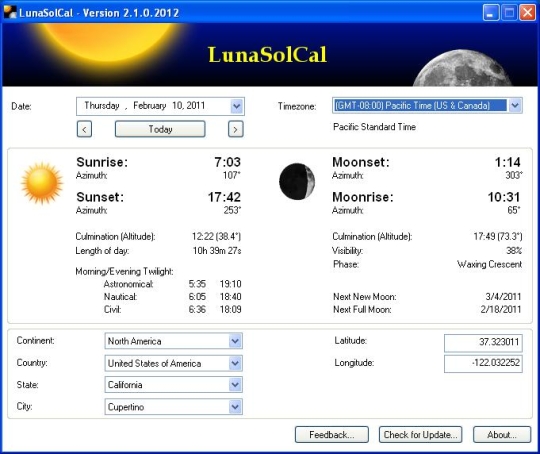Image resolution: width=540 pixels, height=454 pixels.
Task: Click the Longitude input field
Action: pyautogui.click(x=483, y=363)
